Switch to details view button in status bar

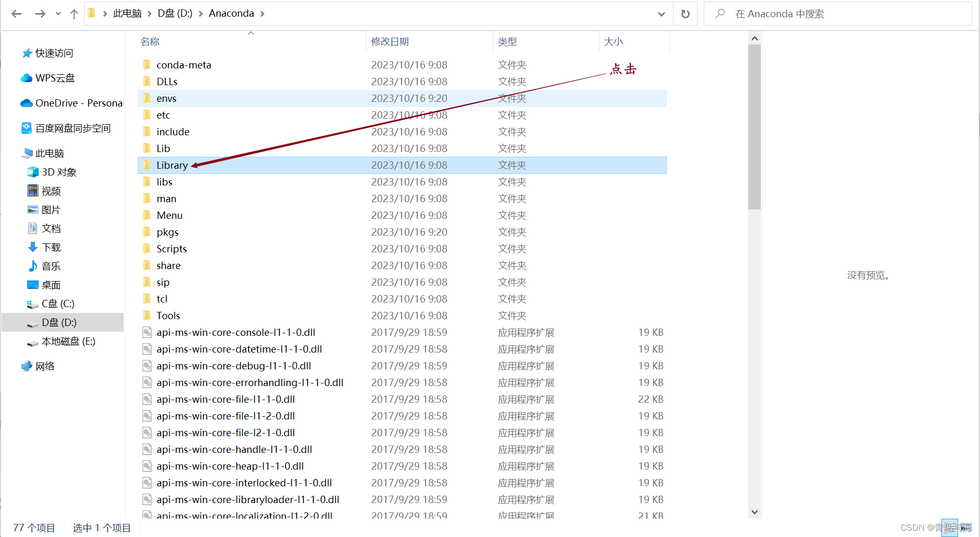(x=950, y=528)
